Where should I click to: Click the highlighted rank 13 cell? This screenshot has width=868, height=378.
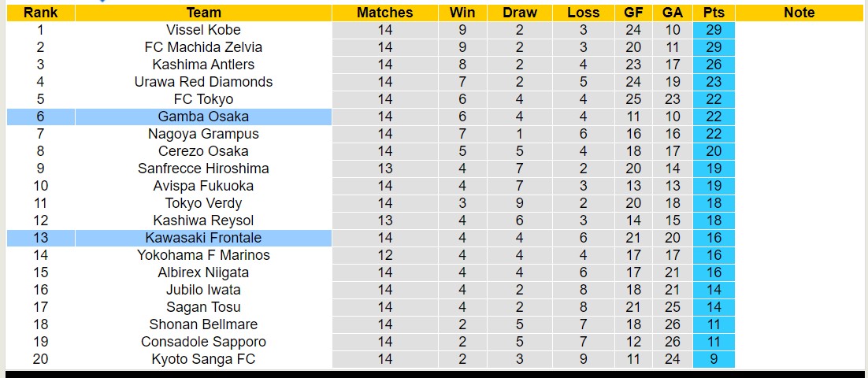pos(41,238)
